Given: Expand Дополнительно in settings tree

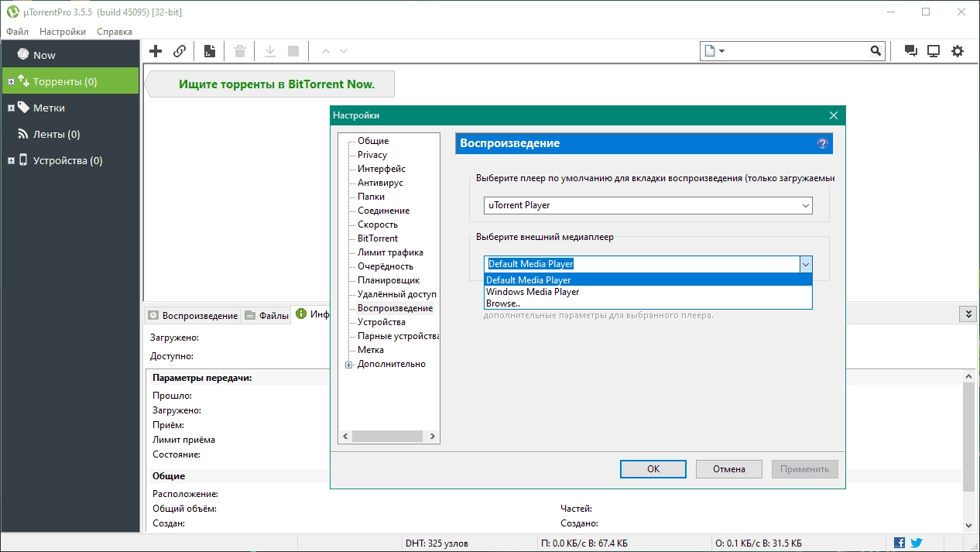Looking at the screenshot, I should [349, 365].
